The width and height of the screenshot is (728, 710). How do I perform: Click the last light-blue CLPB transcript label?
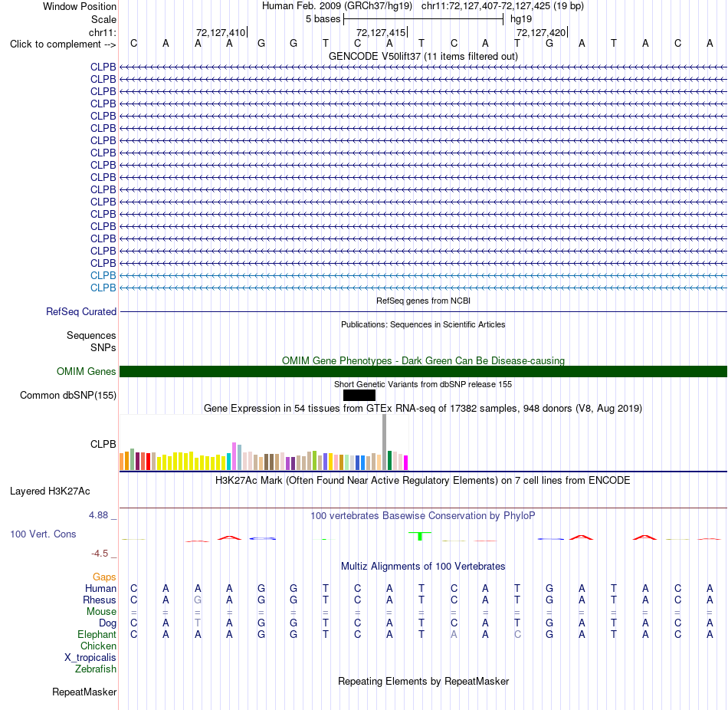[103, 288]
